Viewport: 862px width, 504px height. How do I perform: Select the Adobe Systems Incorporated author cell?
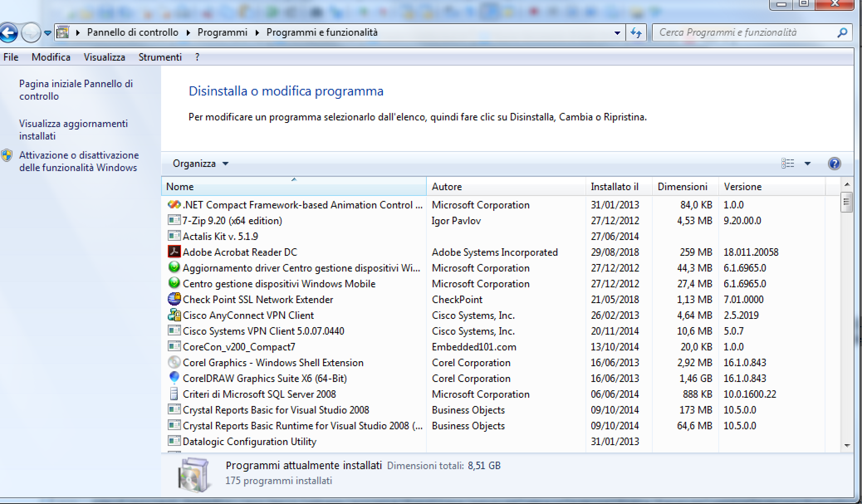[x=495, y=252]
